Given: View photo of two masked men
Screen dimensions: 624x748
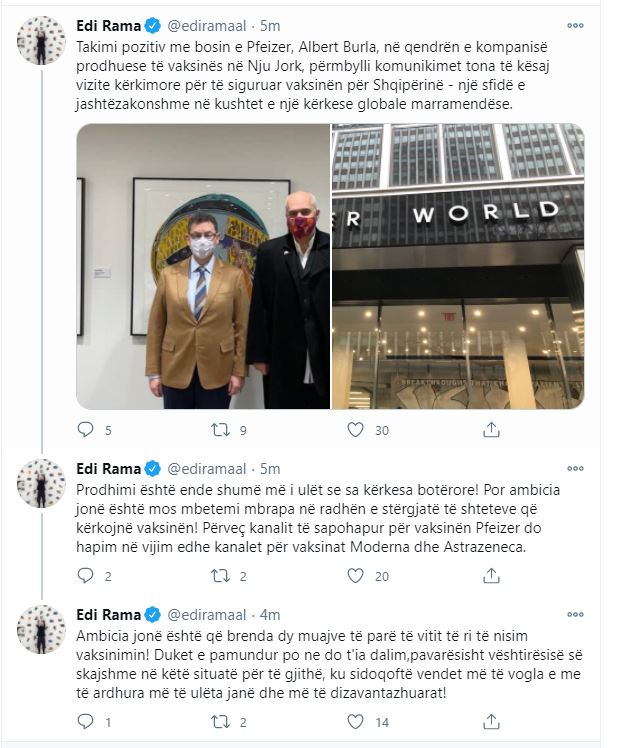Looking at the screenshot, I should coord(203,266).
